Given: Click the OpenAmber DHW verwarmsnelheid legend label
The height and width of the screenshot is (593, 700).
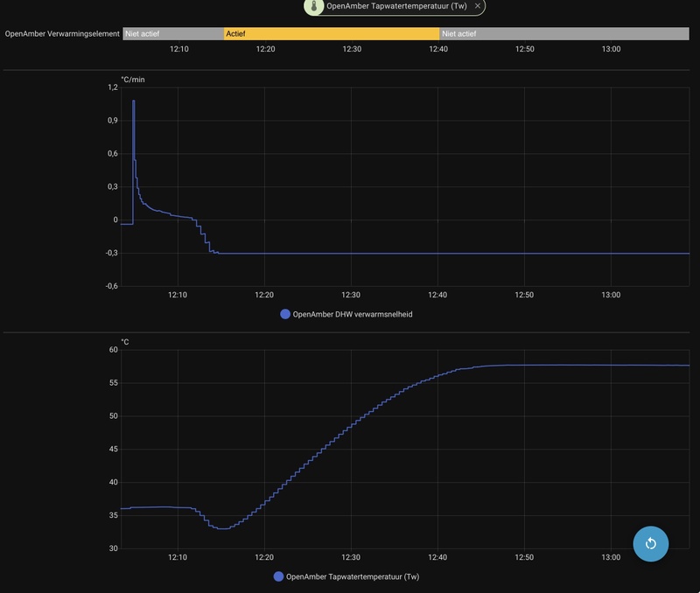Looking at the screenshot, I should tap(353, 314).
